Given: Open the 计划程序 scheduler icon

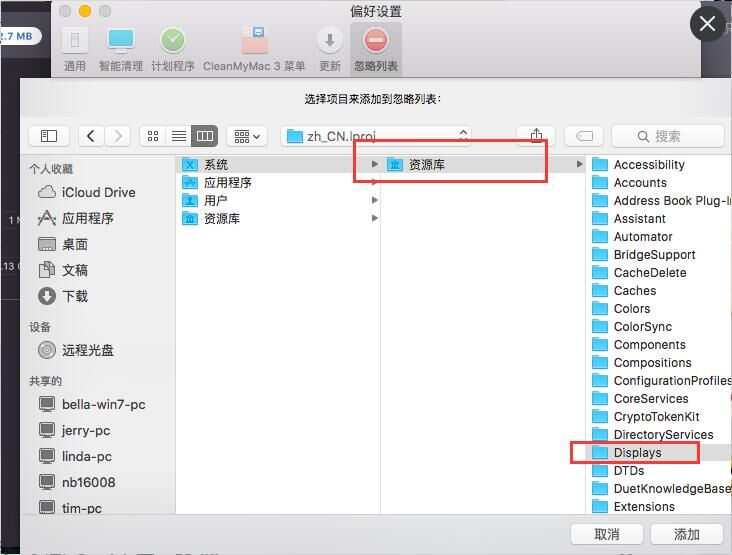Looking at the screenshot, I should (173, 48).
